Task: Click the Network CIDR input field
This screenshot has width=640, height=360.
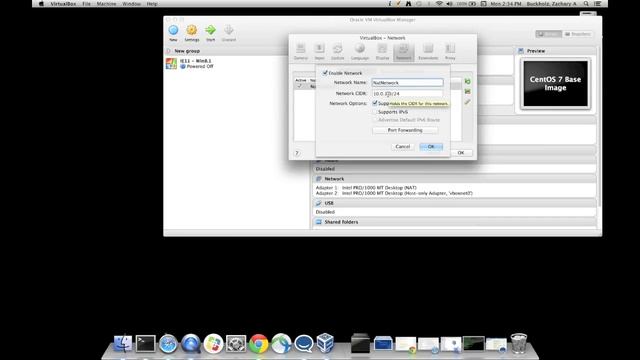Action: coord(407,93)
